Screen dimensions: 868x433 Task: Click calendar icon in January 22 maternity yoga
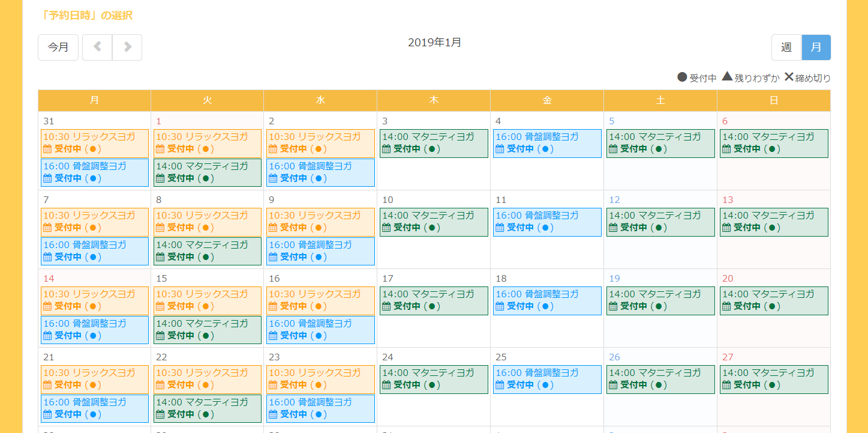pos(160,414)
